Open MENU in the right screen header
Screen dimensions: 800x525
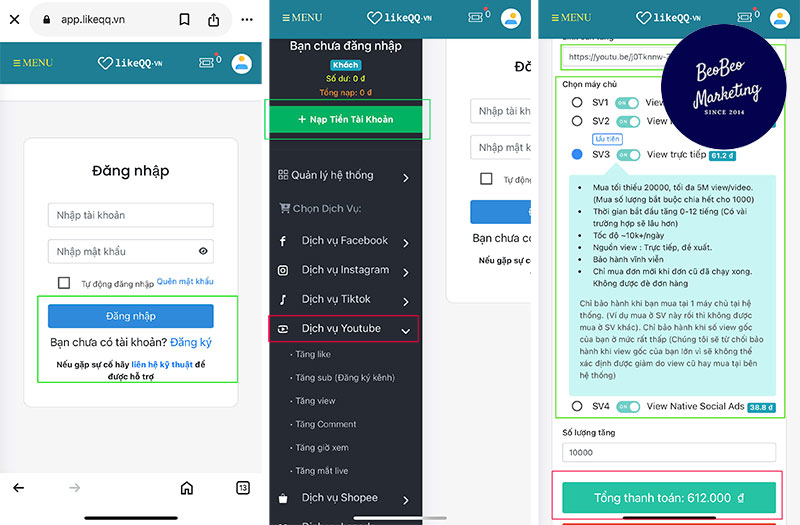571,17
